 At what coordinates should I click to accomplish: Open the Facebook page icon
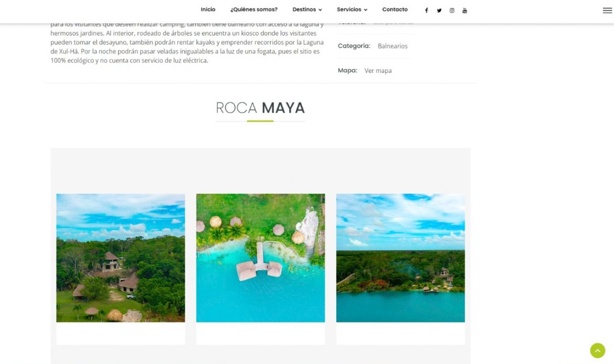coord(427,10)
